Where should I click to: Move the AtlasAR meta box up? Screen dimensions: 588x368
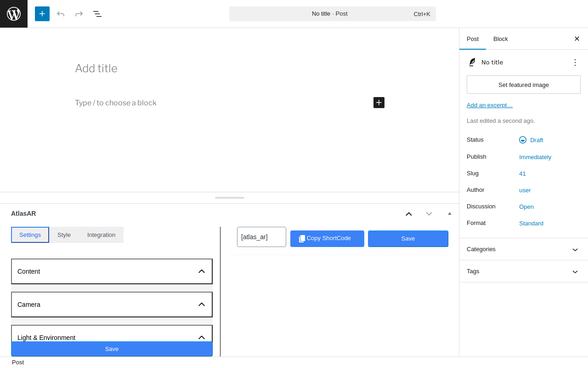pyautogui.click(x=409, y=214)
